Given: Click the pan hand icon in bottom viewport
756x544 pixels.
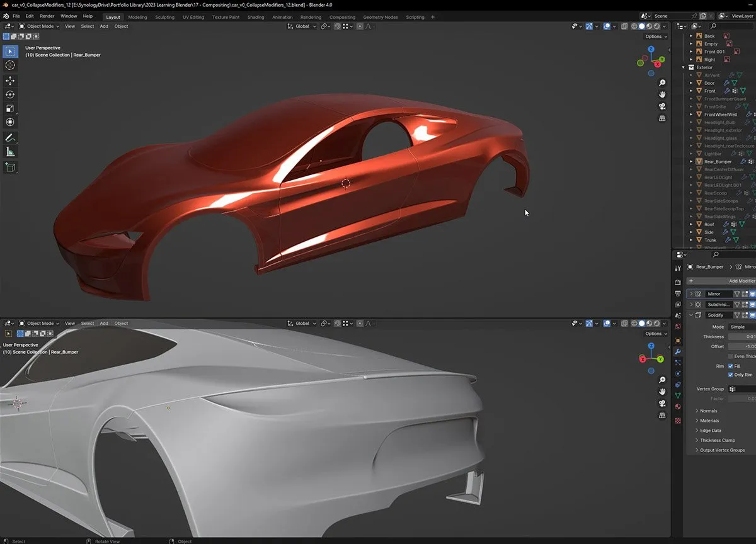Looking at the screenshot, I should pos(662,392).
